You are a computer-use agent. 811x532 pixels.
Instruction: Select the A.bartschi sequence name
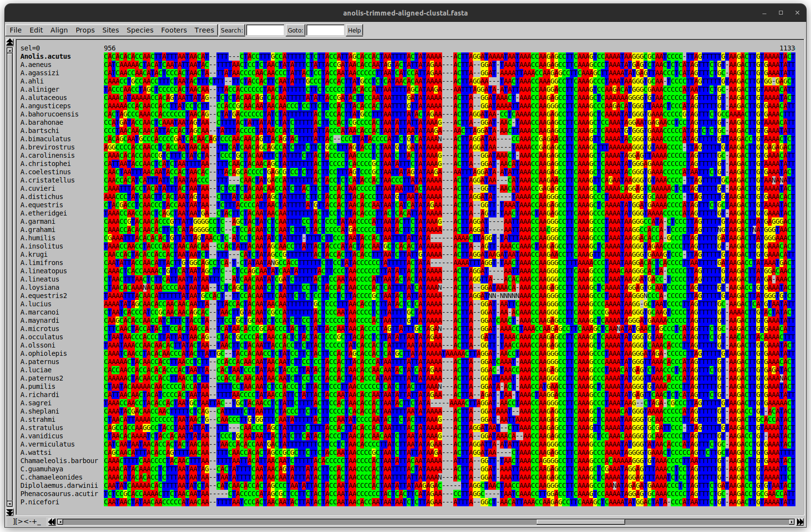pyautogui.click(x=40, y=131)
